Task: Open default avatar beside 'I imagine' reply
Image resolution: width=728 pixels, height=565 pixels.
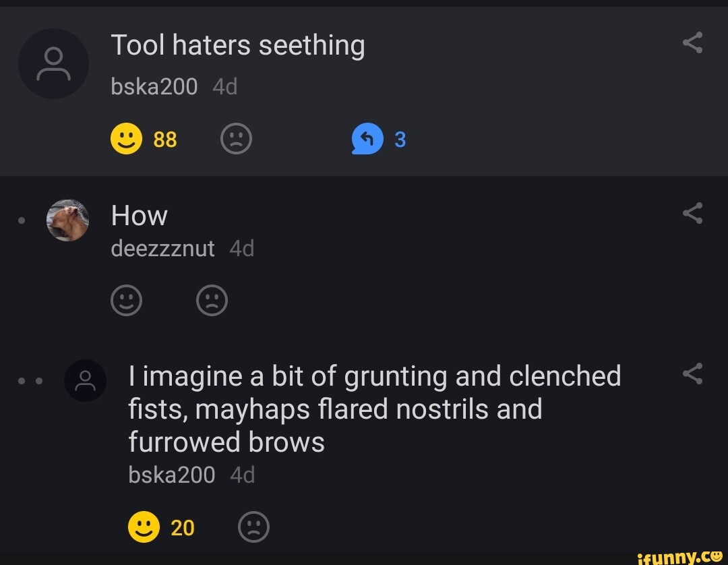Action: pyautogui.click(x=85, y=380)
